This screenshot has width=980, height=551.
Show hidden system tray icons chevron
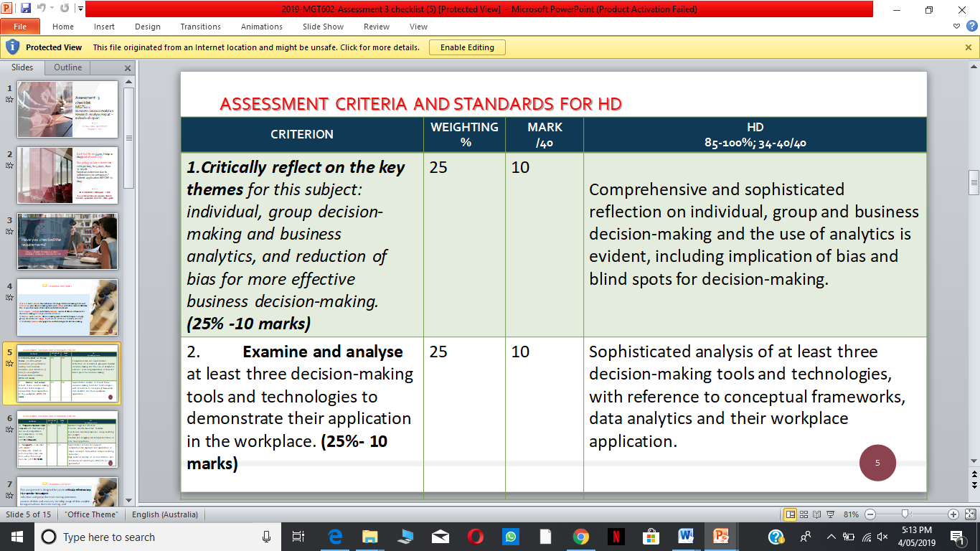831,537
